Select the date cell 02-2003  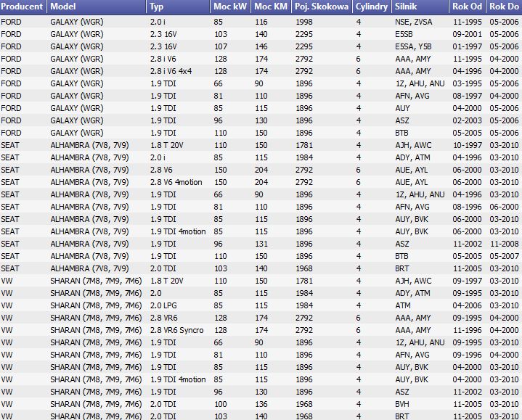coord(467,120)
